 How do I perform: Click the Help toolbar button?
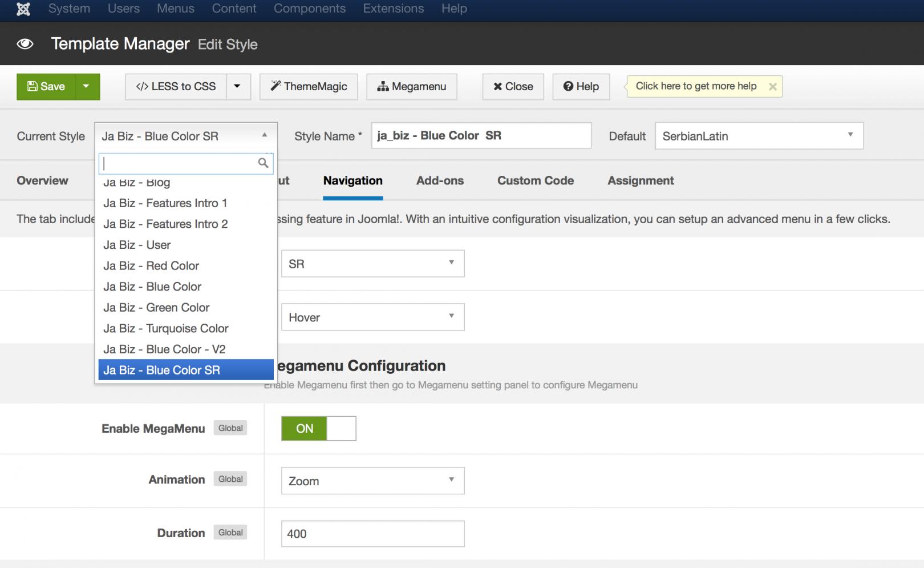[x=581, y=87]
